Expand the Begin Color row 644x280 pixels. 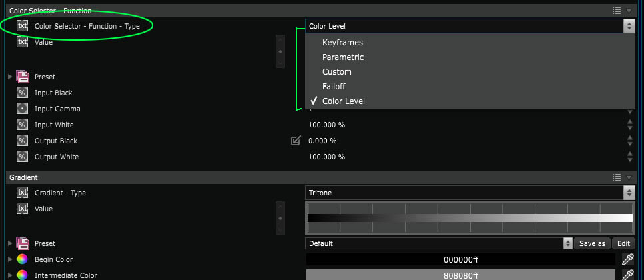10,259
